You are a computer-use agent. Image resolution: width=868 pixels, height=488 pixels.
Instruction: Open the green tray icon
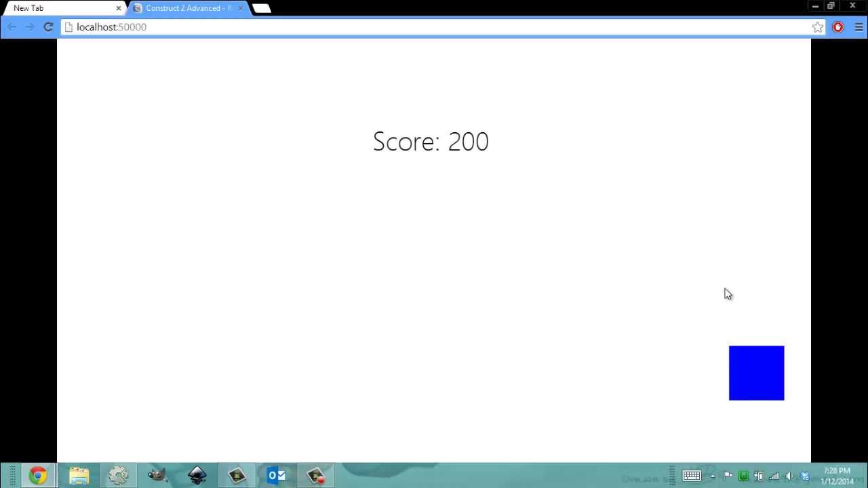tap(743, 476)
